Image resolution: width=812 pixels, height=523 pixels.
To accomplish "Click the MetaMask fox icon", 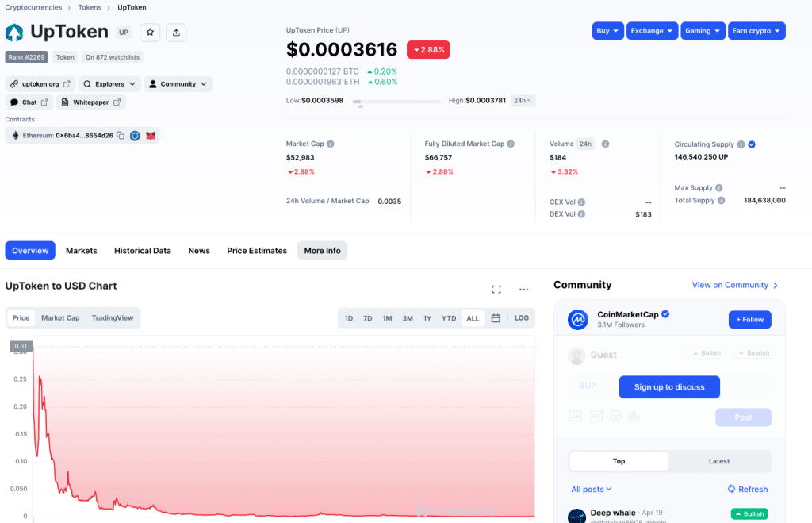I will tap(151, 135).
